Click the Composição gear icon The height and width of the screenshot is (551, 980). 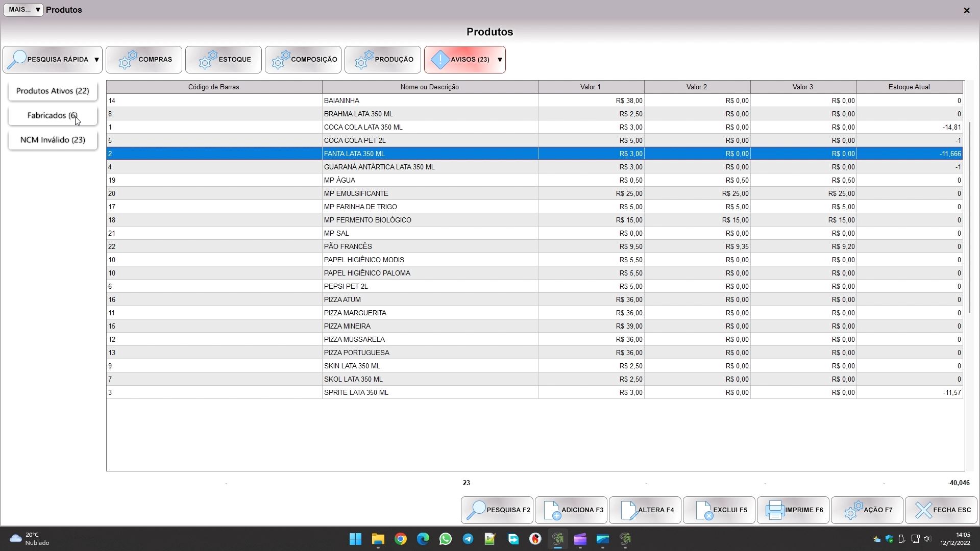tap(281, 60)
